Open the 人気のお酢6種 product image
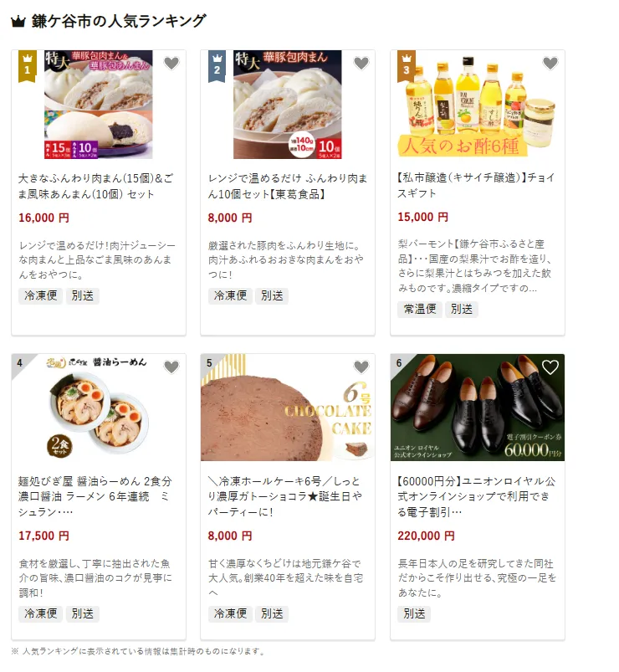This screenshot has height=672, width=619. tap(478, 105)
